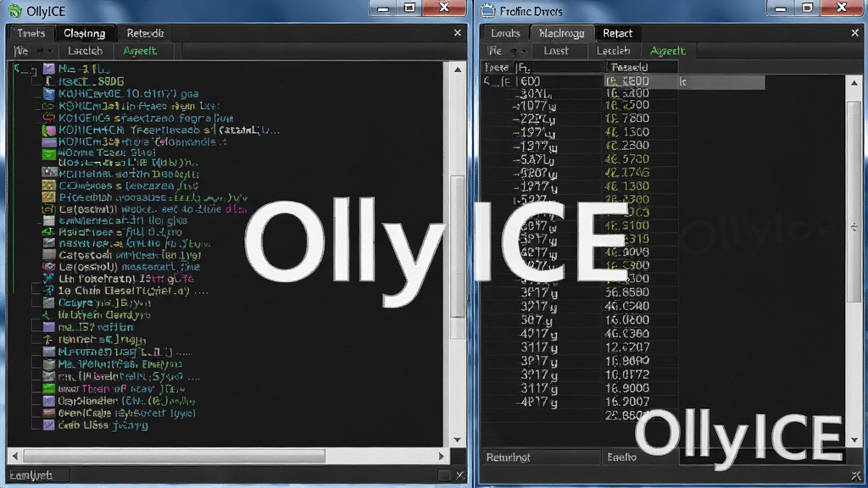Image resolution: width=868 pixels, height=488 pixels.
Task: Click the purple icon on the 'Cab Lless' row
Action: pos(48,425)
